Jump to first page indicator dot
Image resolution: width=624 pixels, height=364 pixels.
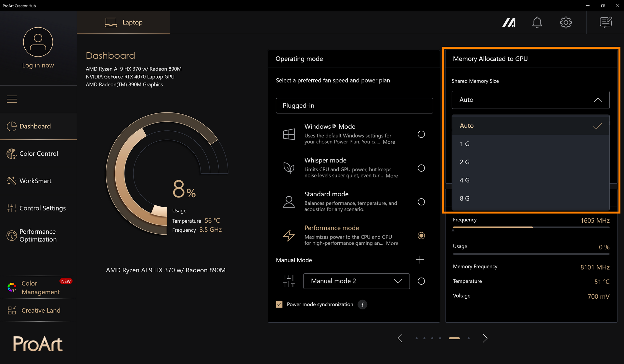coord(417,338)
